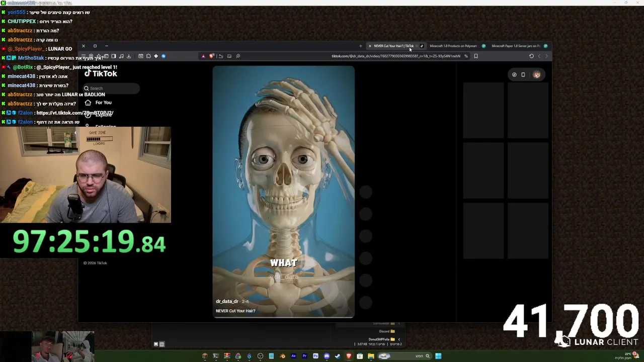The image size is (644, 362).
Task: Open the Windows Start menu
Action: (x=438, y=356)
